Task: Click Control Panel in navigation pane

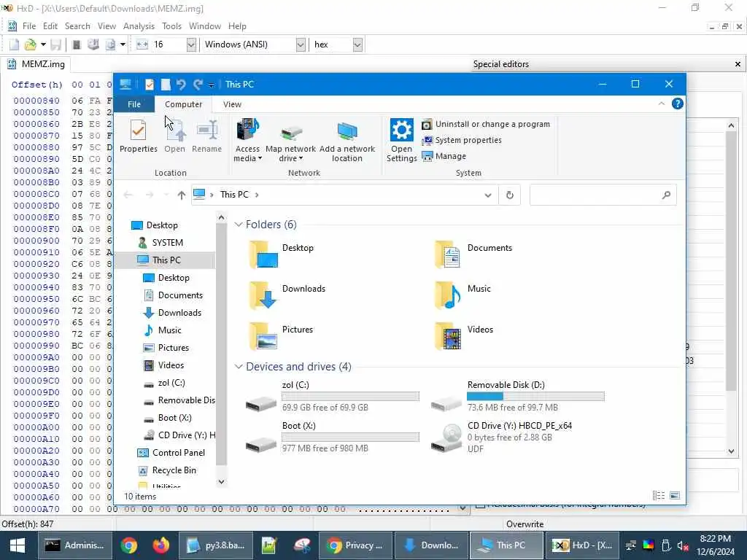Action: 178,452
